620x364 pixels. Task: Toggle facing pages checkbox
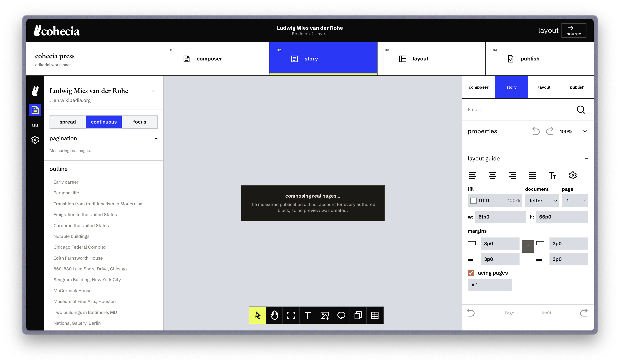tap(471, 273)
